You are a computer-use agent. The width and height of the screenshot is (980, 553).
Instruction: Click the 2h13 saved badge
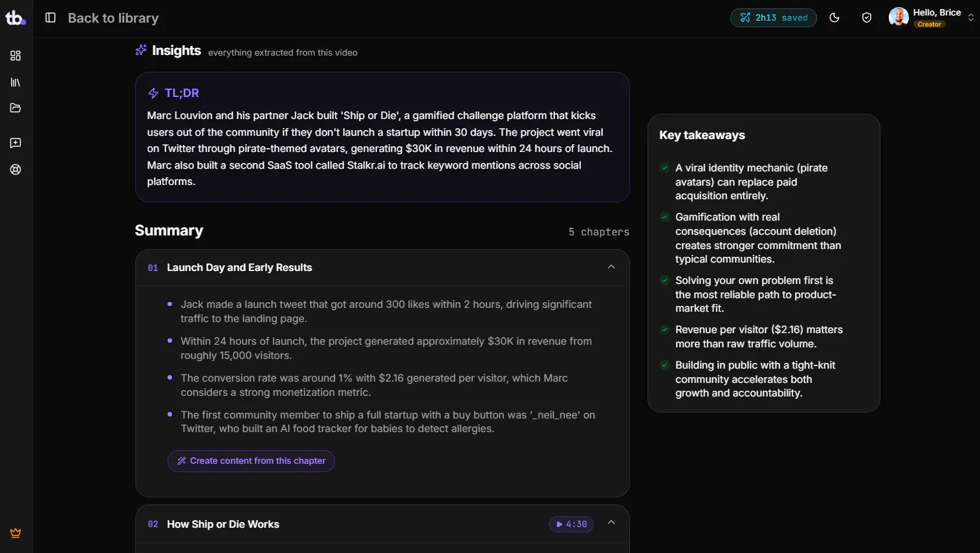774,18
